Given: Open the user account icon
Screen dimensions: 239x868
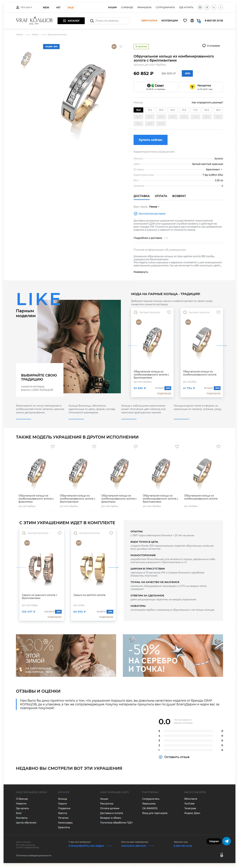Looking at the screenshot, I should [192, 21].
